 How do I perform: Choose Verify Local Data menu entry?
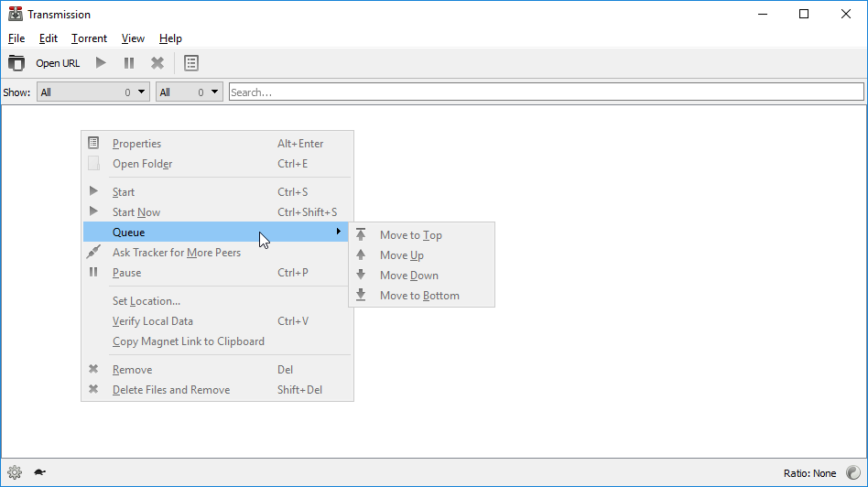217,321
